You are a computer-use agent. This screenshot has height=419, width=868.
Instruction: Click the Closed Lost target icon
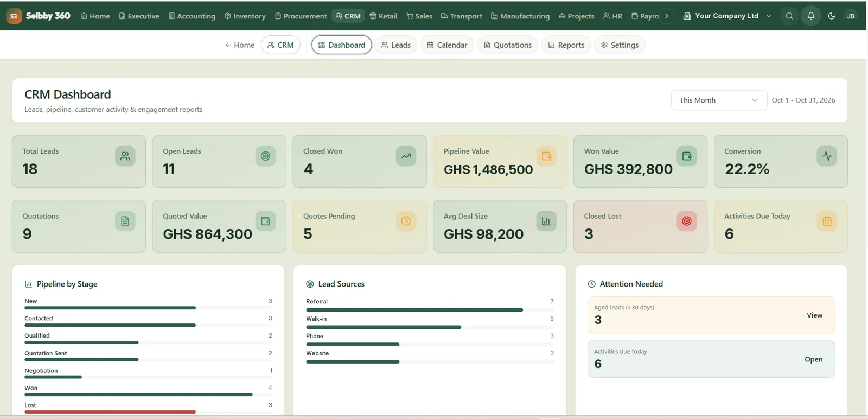687,221
